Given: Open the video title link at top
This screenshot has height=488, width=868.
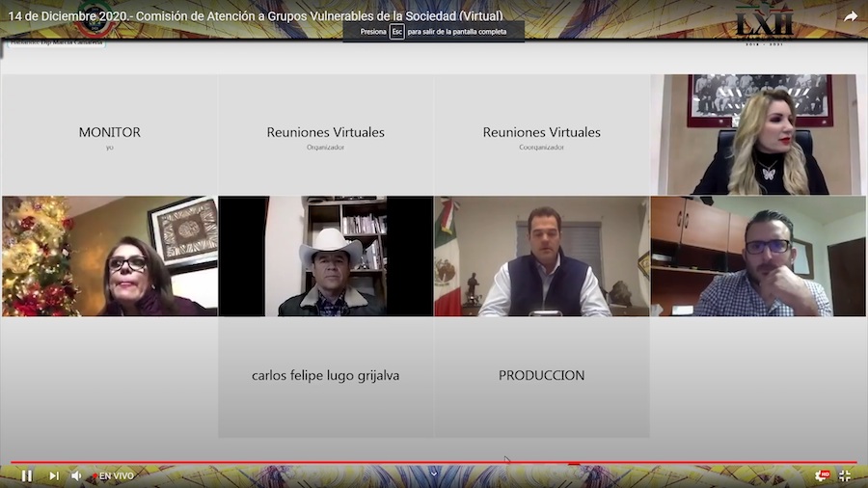Looking at the screenshot, I should pyautogui.click(x=256, y=16).
